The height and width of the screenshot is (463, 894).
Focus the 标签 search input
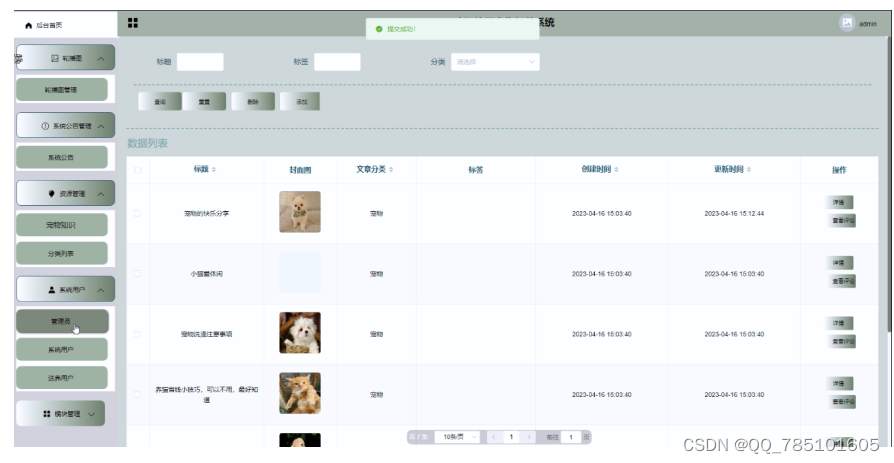[x=337, y=62]
